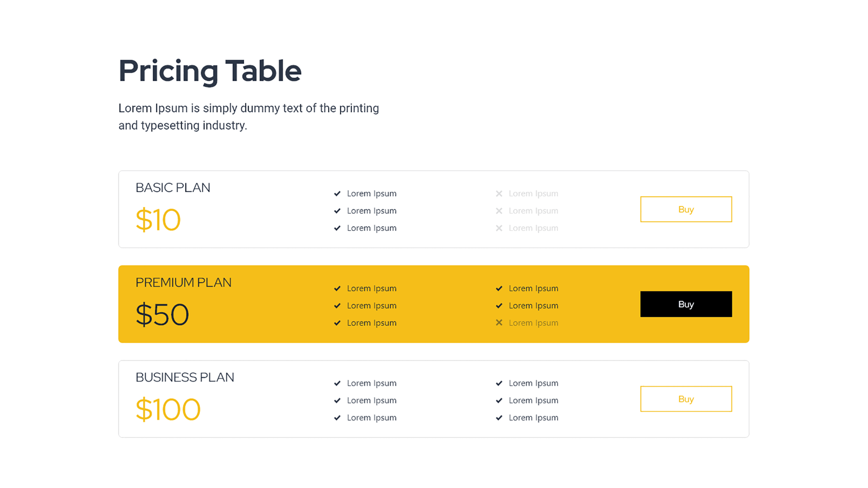Click the middle X icon in Basic Plan
The width and height of the screenshot is (868, 488).
[x=499, y=211]
